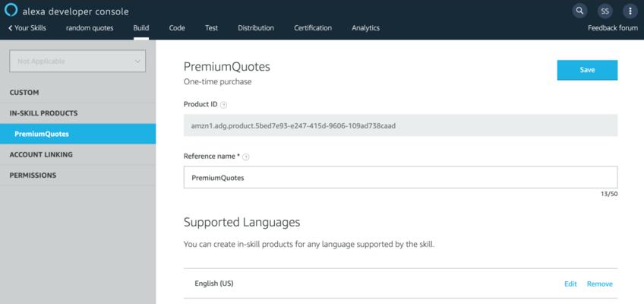Focus the Reference name input field
Screen dimensions: 644x304
[x=400, y=178]
